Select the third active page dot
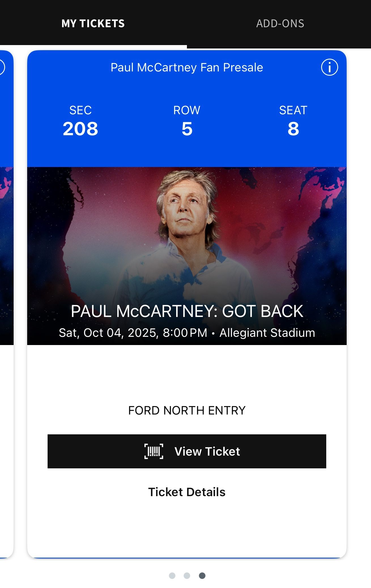 [202, 576]
